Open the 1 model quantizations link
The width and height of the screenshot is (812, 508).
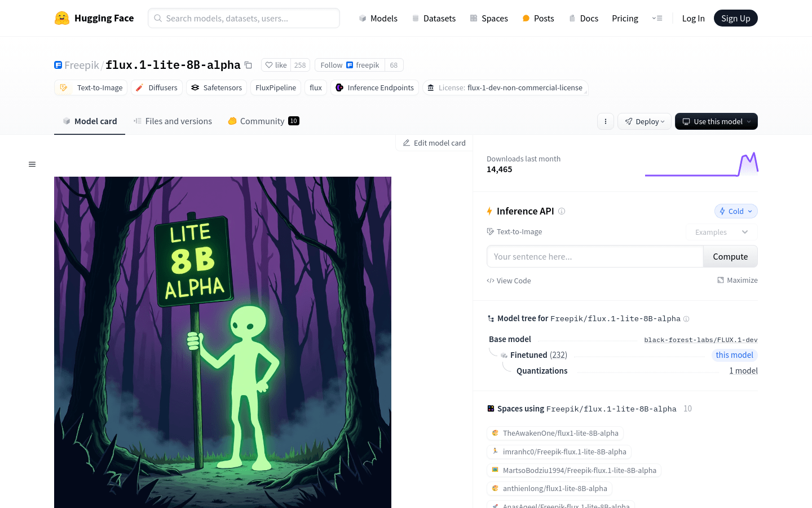click(x=743, y=371)
